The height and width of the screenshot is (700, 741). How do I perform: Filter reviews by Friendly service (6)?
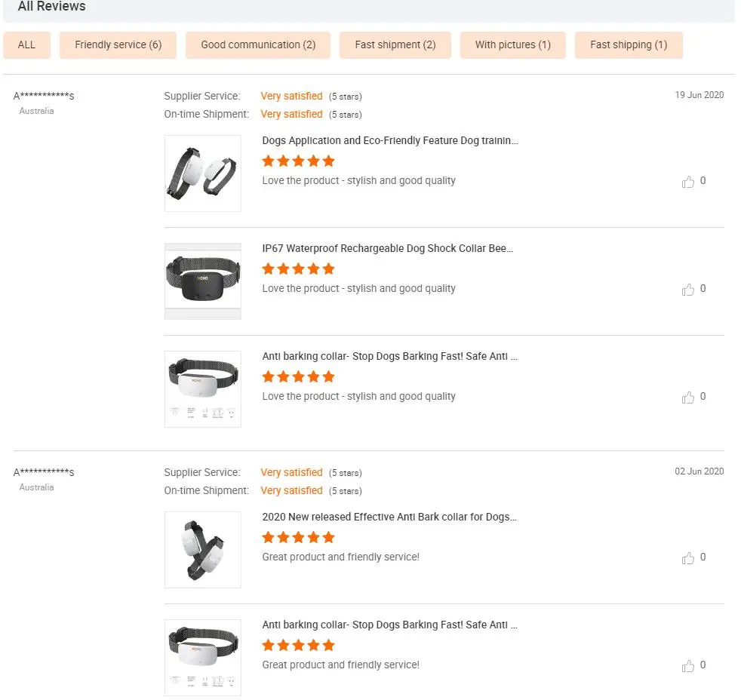click(118, 45)
